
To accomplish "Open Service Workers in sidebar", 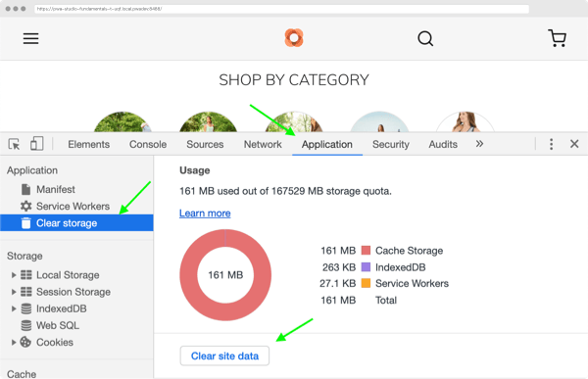I will point(73,207).
